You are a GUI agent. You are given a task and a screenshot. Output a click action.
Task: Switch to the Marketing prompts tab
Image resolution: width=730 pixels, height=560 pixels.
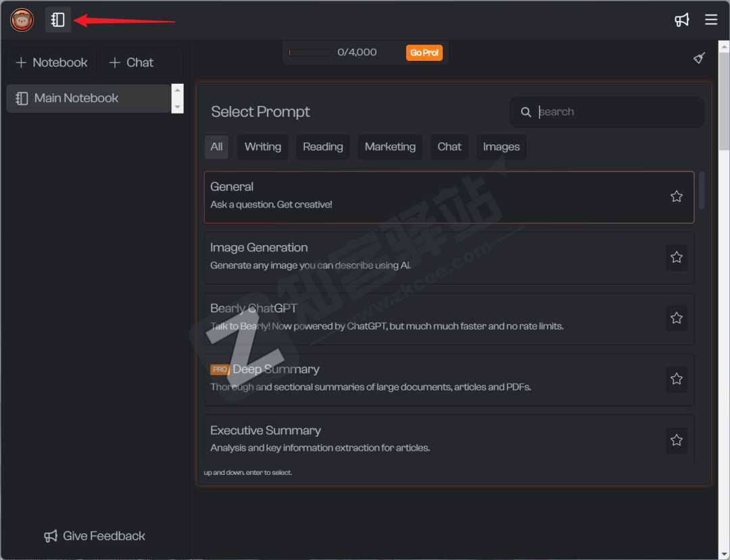(390, 147)
